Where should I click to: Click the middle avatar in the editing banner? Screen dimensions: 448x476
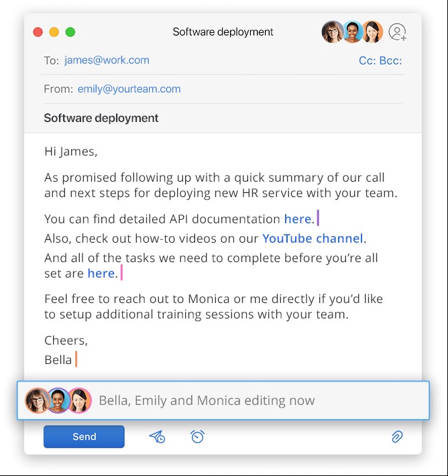point(58,400)
